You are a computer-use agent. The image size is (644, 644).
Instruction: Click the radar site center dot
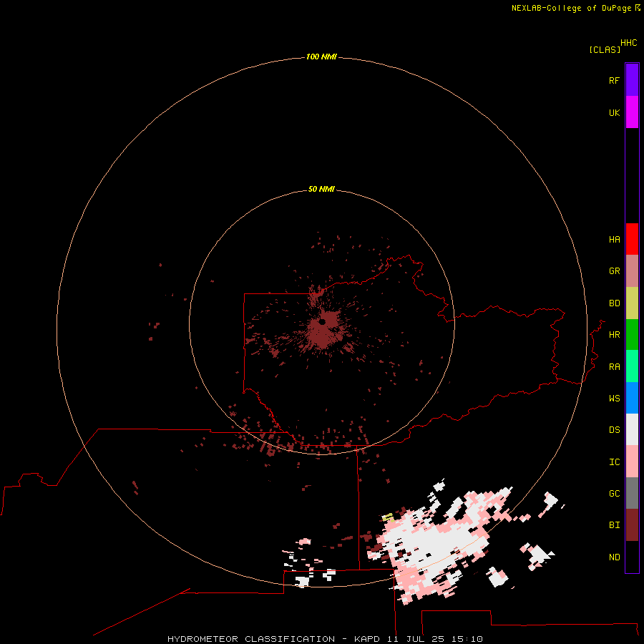pyautogui.click(x=323, y=322)
